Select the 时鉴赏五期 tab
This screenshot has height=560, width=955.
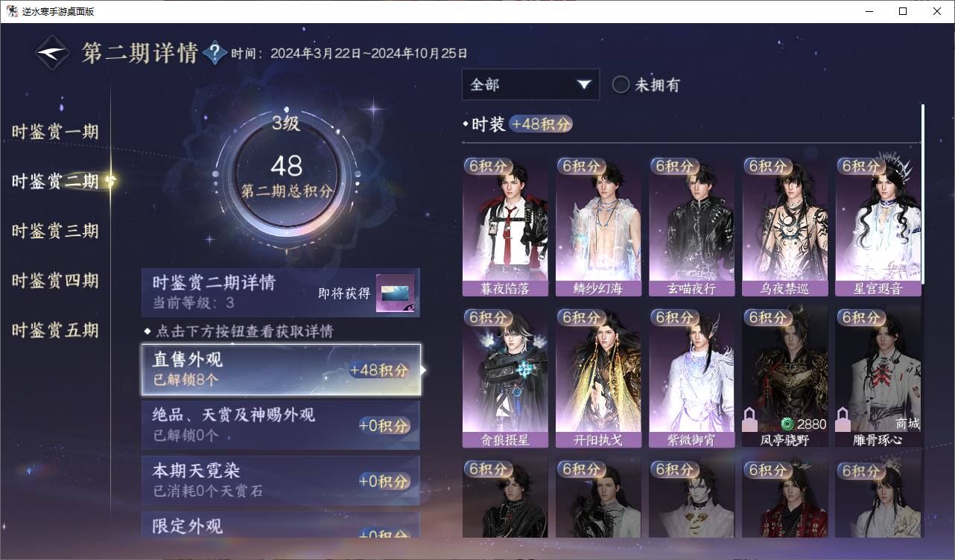[55, 330]
